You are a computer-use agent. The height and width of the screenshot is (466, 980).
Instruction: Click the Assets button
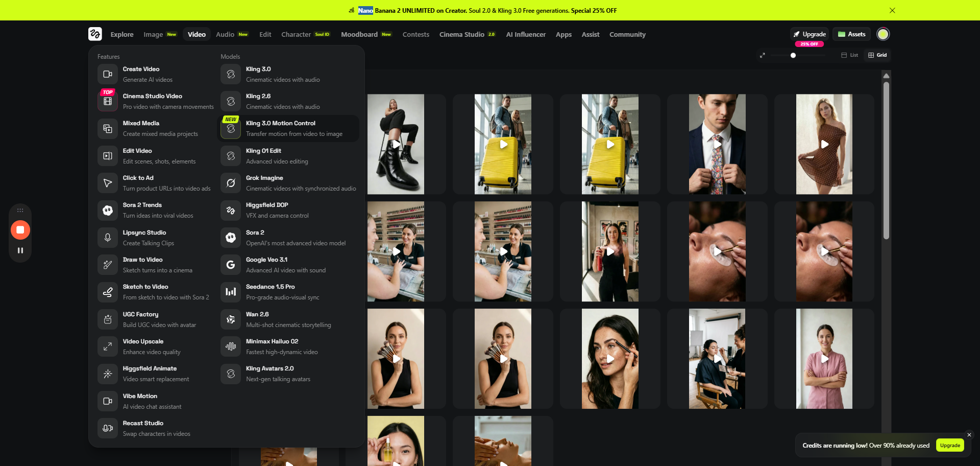[x=852, y=34]
